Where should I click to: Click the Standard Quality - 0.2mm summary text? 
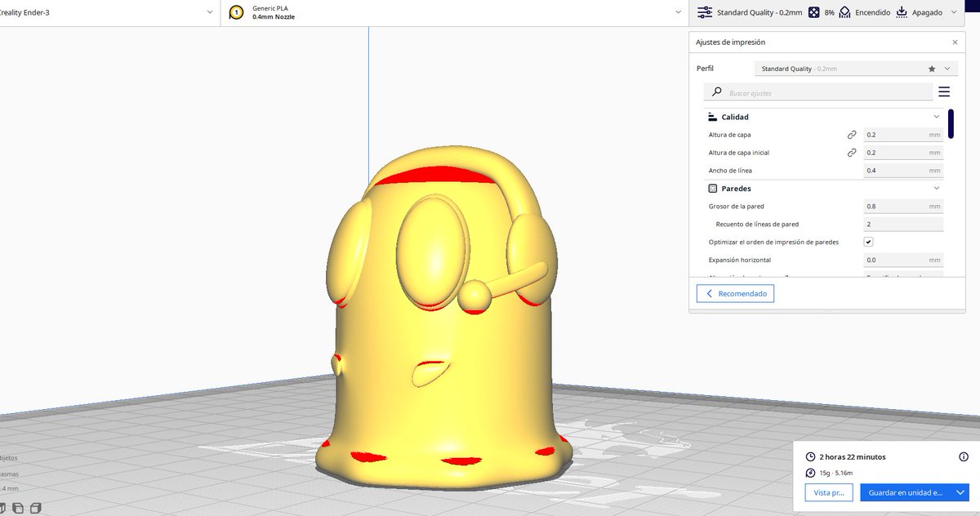point(759,13)
